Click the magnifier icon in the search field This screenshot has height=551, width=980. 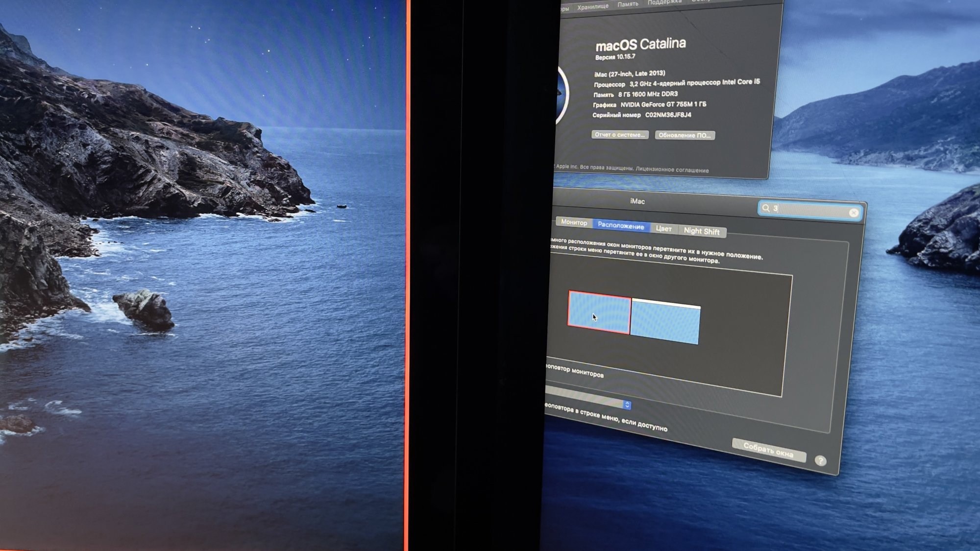click(x=766, y=208)
